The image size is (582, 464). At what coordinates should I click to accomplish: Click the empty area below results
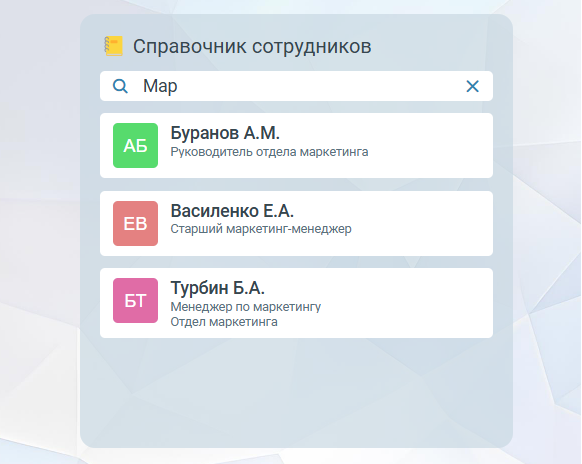pyautogui.click(x=296, y=392)
